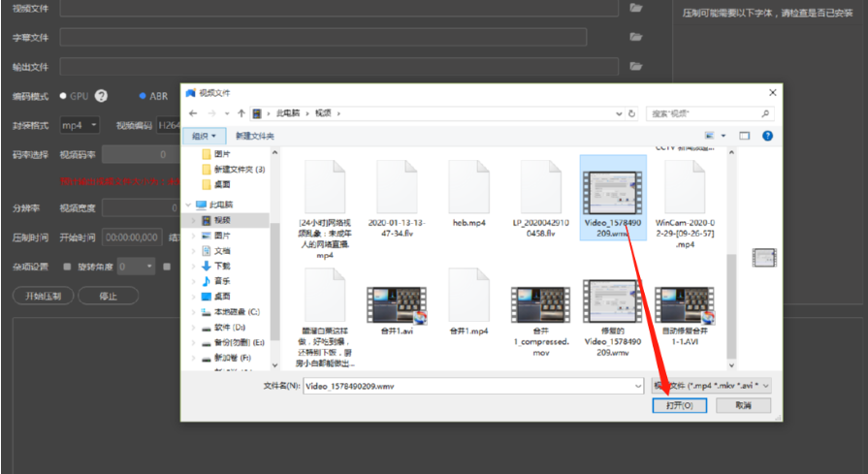This screenshot has width=868, height=474.
Task: Go back with the dialog's left arrow
Action: pos(193,113)
